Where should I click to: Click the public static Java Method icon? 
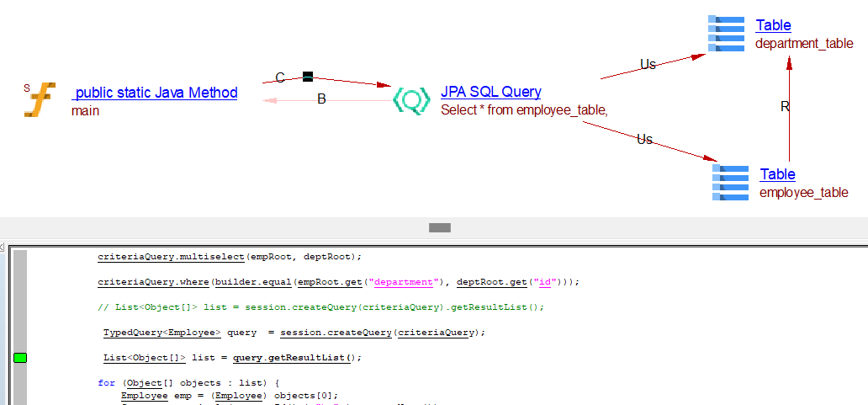point(40,99)
